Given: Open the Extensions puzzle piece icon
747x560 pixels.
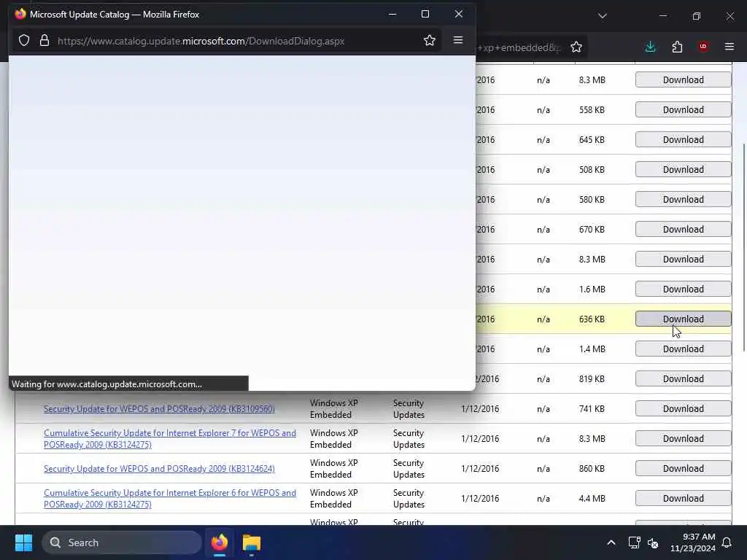Looking at the screenshot, I should coord(677,47).
